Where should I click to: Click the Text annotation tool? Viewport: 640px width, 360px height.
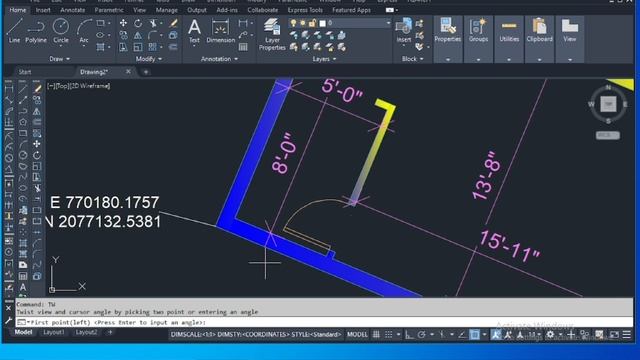tap(194, 31)
